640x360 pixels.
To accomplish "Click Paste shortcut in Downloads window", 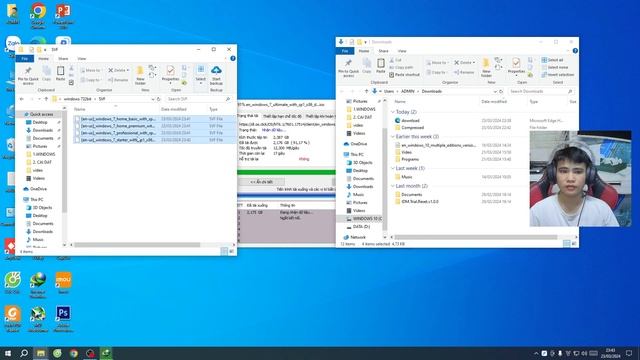I will pos(404,75).
